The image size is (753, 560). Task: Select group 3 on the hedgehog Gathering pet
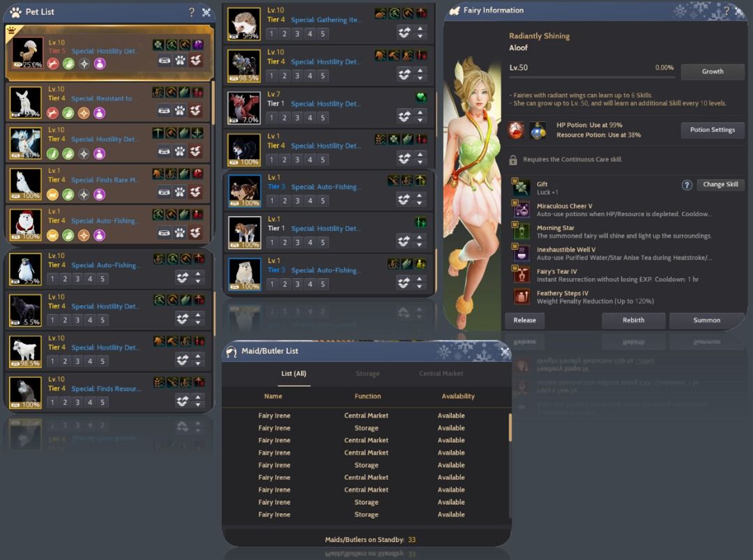tap(297, 33)
